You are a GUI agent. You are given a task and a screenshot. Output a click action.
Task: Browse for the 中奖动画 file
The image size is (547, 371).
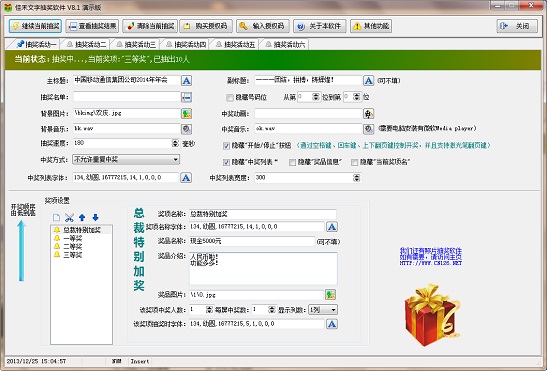[x=368, y=113]
